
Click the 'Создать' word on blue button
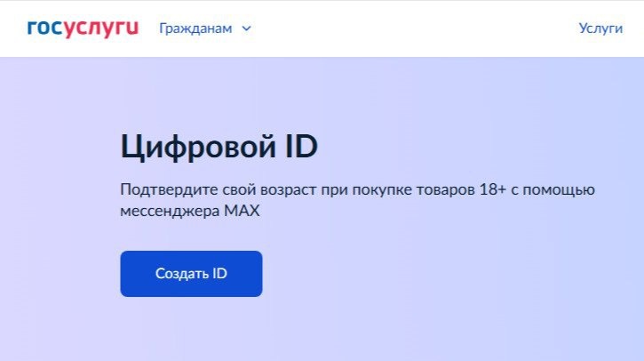point(181,274)
